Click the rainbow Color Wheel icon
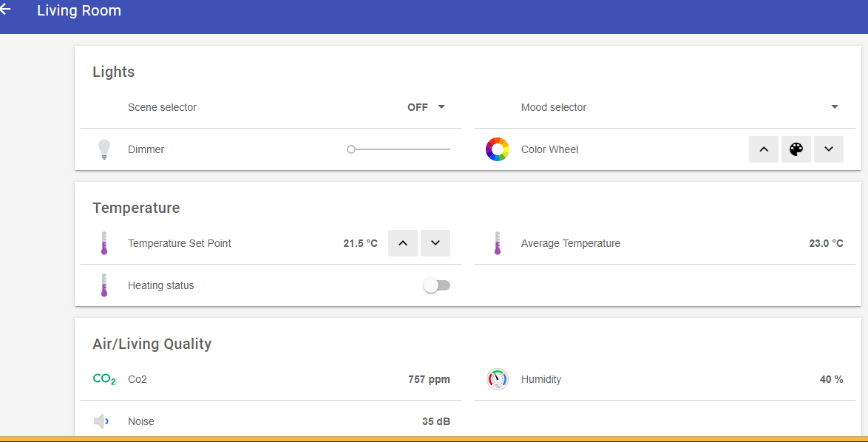Image resolution: width=868 pixels, height=442 pixels. [498, 149]
